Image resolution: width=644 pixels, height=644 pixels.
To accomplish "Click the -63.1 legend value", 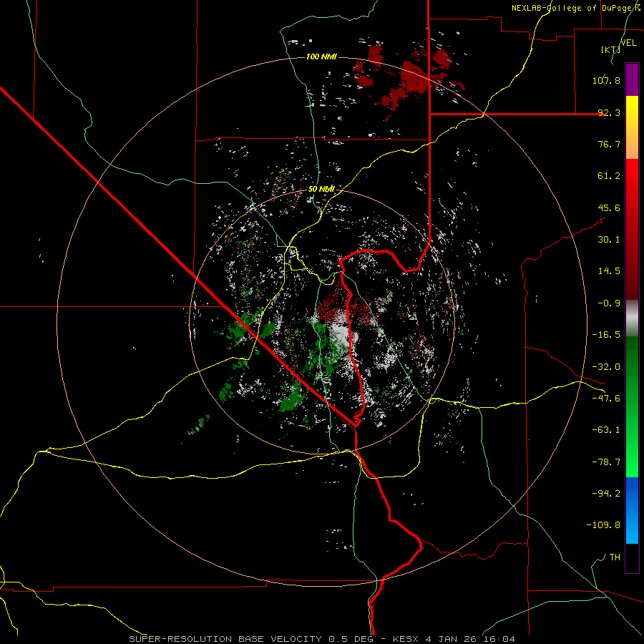I will click(606, 430).
